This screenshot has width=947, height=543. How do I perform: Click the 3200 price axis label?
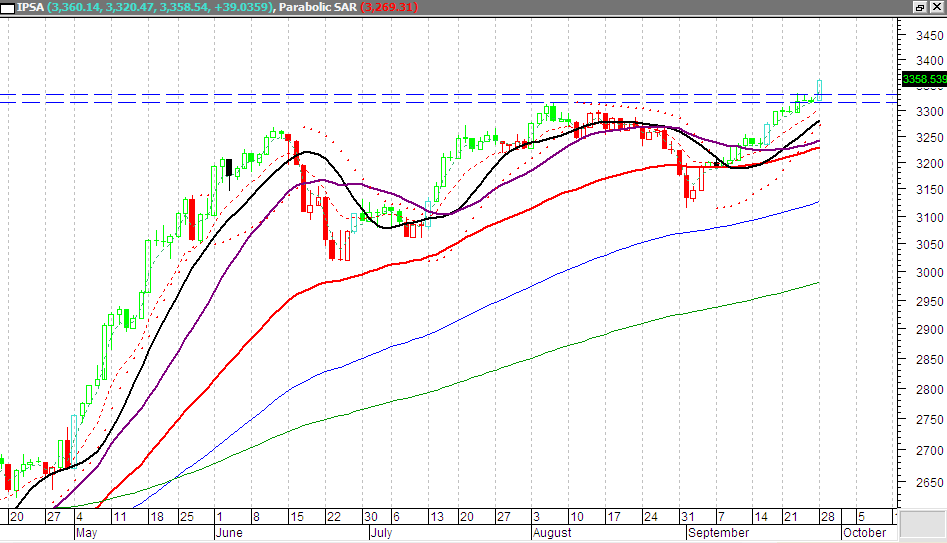(x=929, y=164)
